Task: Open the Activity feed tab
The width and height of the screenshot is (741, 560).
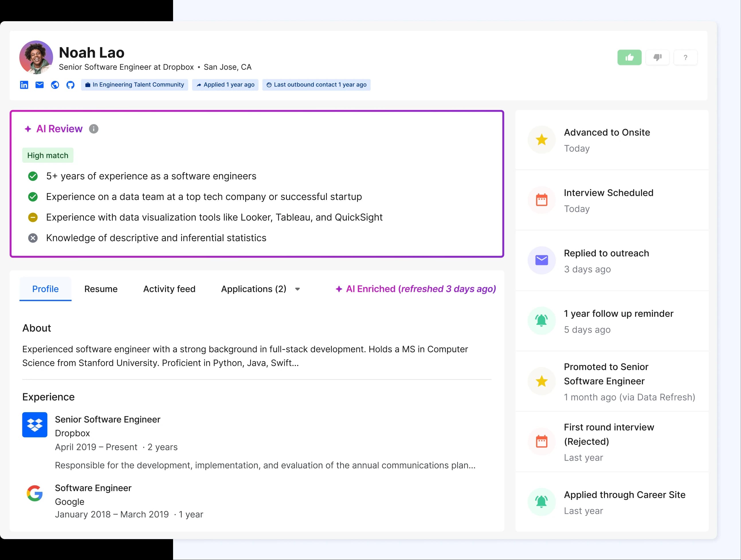Action: point(170,289)
